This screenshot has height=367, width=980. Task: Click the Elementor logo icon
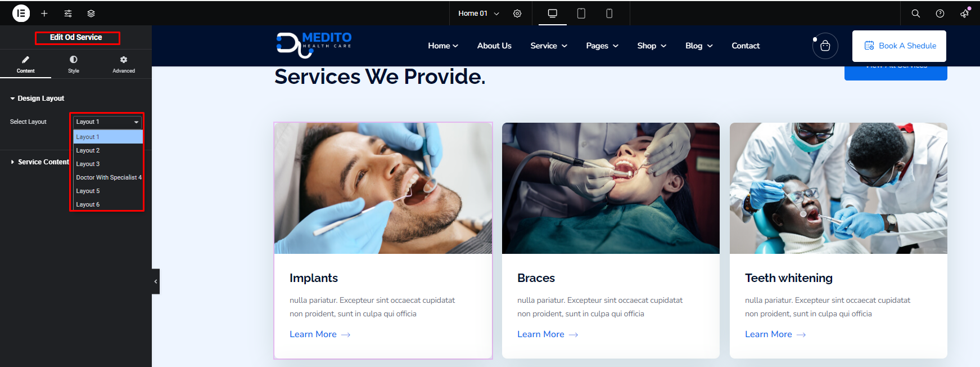(21, 13)
